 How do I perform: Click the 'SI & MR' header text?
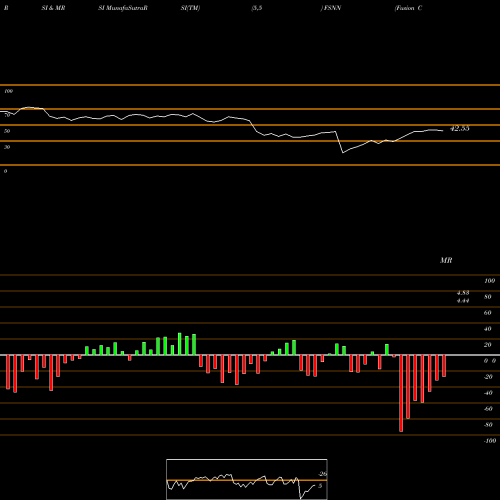tap(53, 8)
